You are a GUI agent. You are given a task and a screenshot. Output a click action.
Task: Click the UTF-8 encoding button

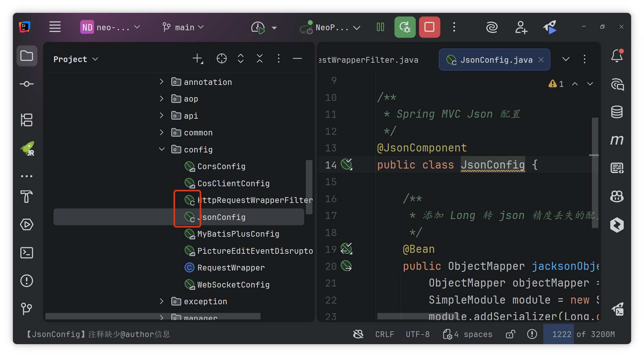click(418, 334)
